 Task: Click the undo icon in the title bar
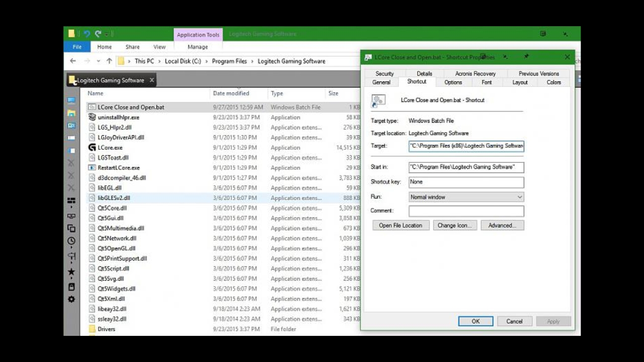pyautogui.click(x=87, y=34)
